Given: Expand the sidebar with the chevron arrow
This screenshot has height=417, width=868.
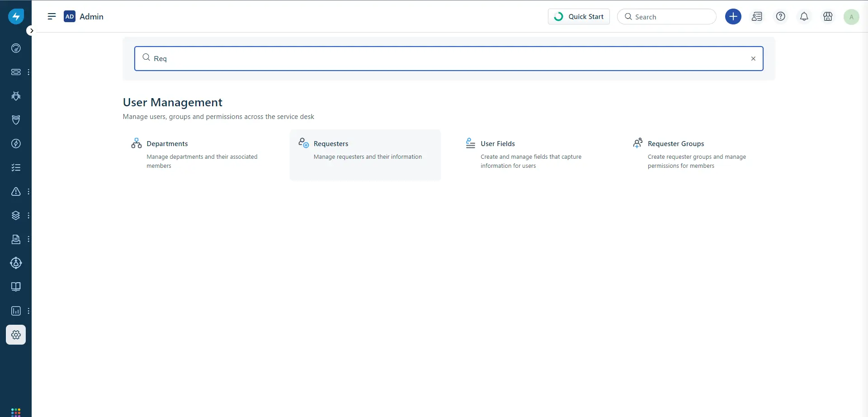Looking at the screenshot, I should click(x=31, y=30).
